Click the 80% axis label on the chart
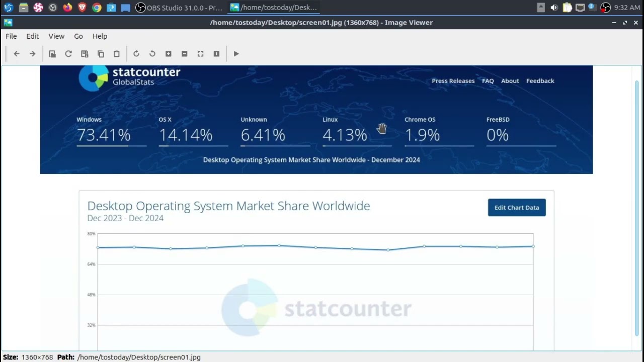This screenshot has width=644, height=362. click(91, 234)
